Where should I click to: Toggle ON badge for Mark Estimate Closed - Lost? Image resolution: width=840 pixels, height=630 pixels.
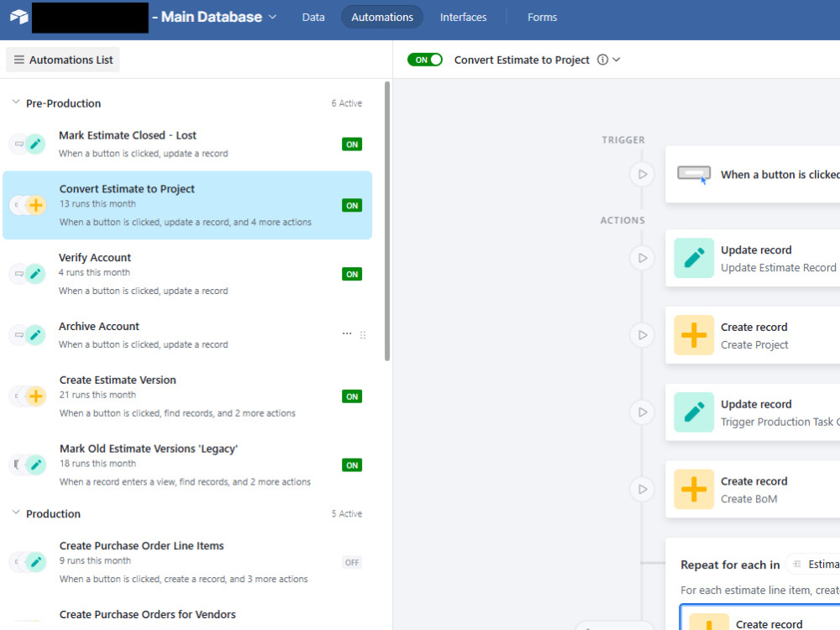[x=352, y=144]
